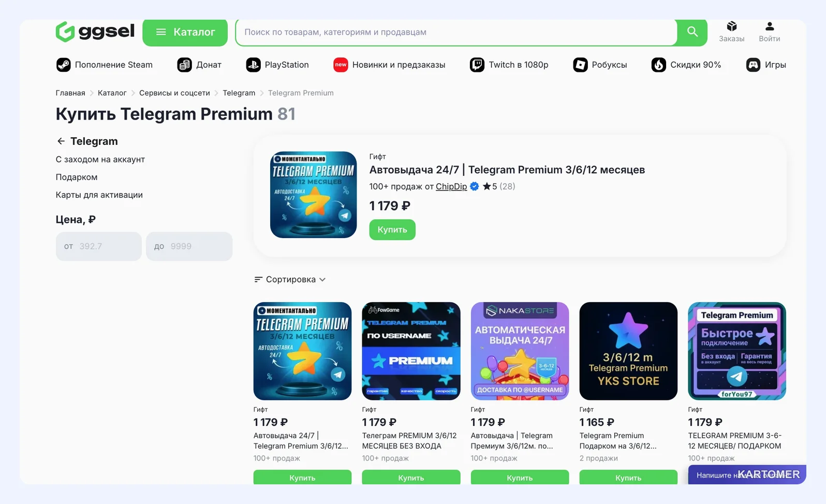Click into the price 'от' minimum field

coord(99,246)
